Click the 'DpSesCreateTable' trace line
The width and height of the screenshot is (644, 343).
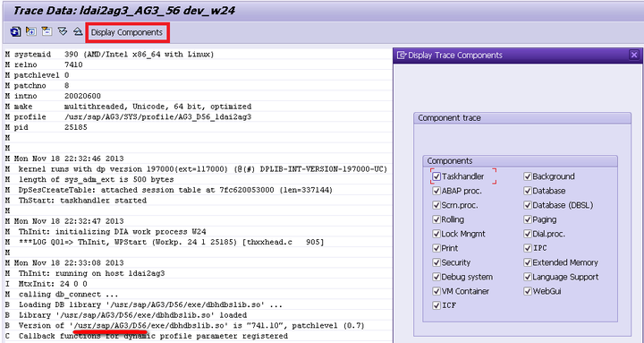(x=169, y=190)
